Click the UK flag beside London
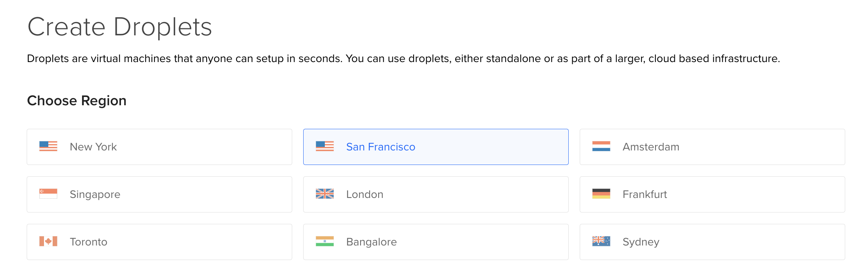The image size is (868, 271). [x=325, y=194]
